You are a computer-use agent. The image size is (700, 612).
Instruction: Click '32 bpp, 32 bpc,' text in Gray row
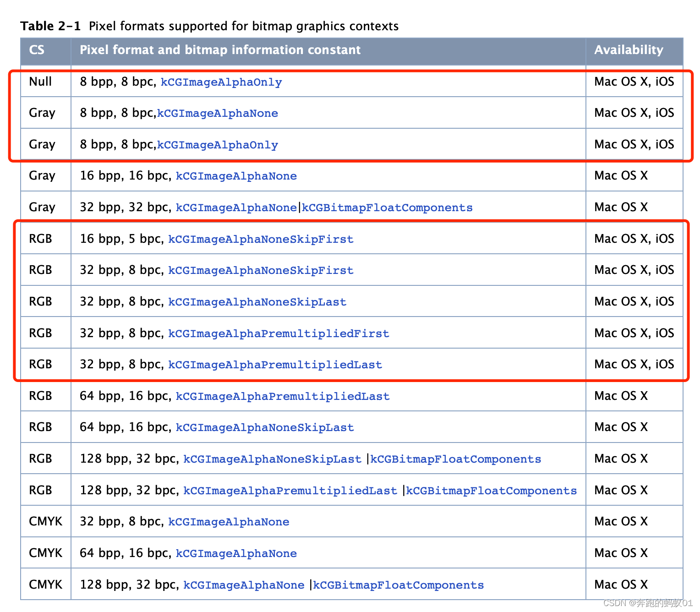(x=126, y=208)
